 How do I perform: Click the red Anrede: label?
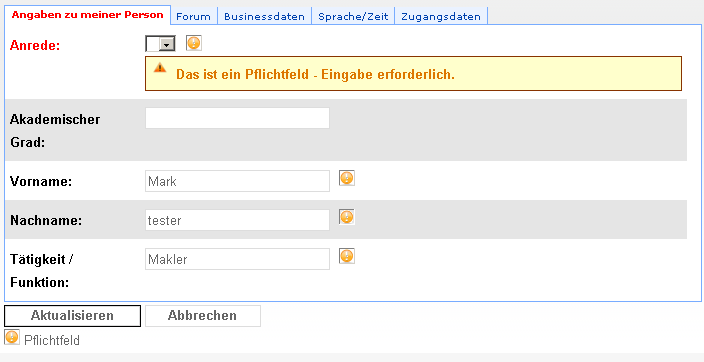coord(35,46)
